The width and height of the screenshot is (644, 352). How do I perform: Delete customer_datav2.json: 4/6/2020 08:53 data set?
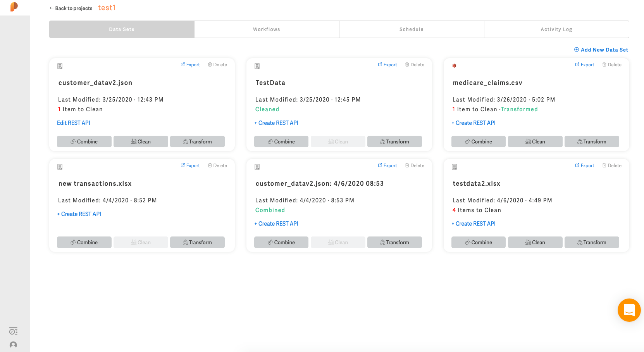(x=415, y=166)
